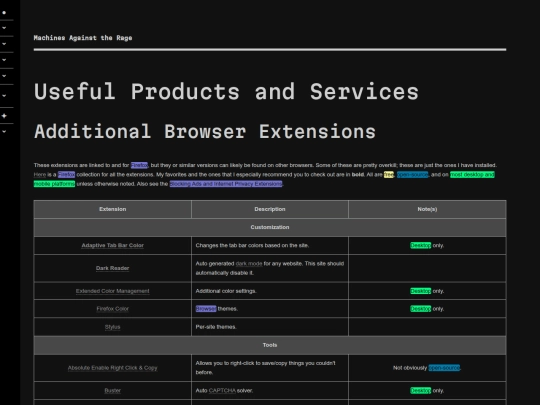This screenshot has width=540, height=405.
Task: Open the Machines Against the Rage site title
Action: click(83, 38)
